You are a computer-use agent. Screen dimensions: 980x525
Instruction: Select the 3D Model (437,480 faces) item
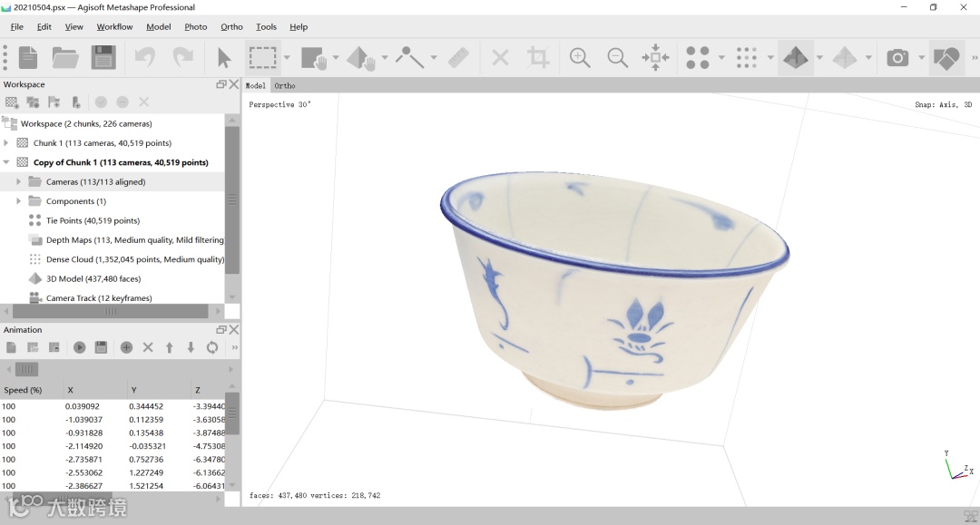coord(93,278)
